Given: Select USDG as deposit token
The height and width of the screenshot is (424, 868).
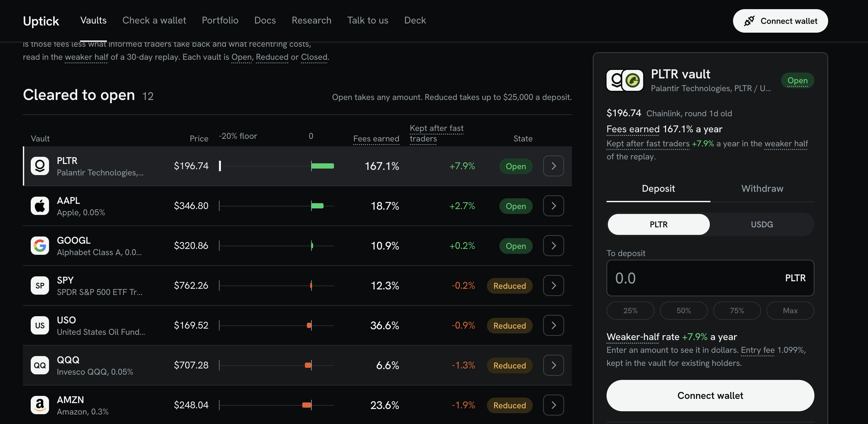Looking at the screenshot, I should [x=762, y=224].
